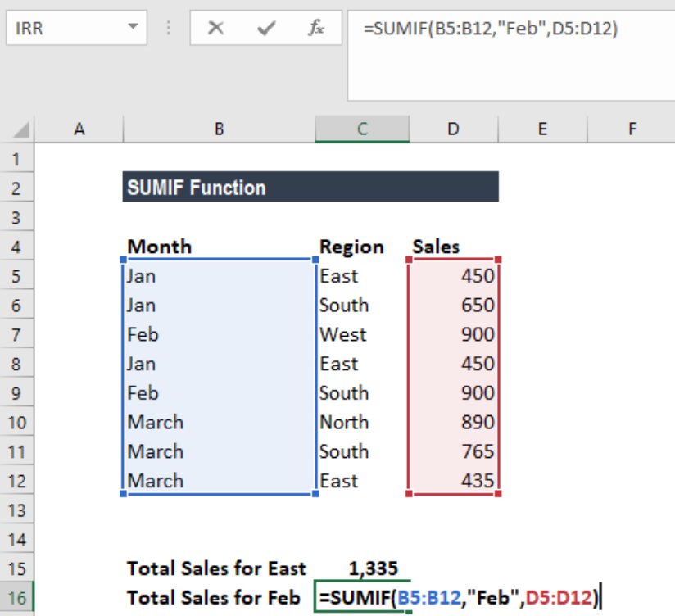The image size is (675, 616).
Task: Click the Feb cell in row 7
Action: click(219, 334)
